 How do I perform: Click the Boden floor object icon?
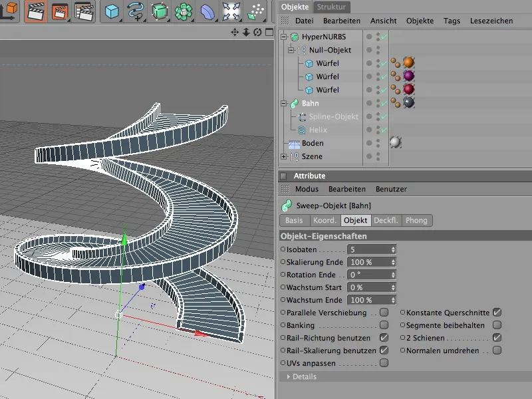(x=294, y=144)
